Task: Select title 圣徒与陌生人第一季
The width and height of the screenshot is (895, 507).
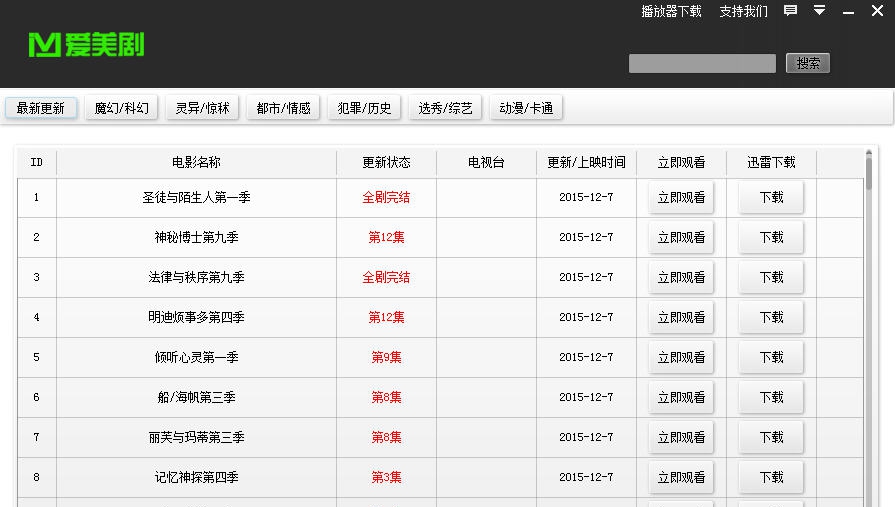Action: pyautogui.click(x=196, y=198)
